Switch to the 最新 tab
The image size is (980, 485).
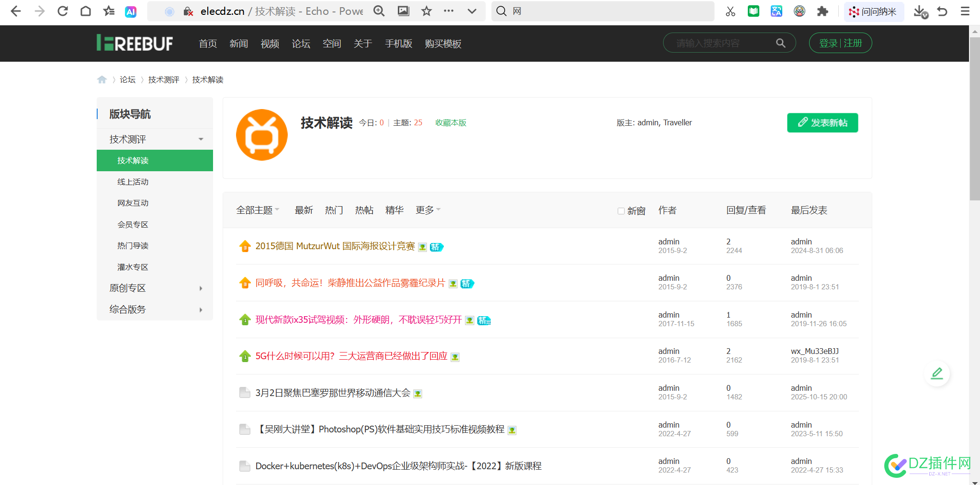(x=304, y=210)
